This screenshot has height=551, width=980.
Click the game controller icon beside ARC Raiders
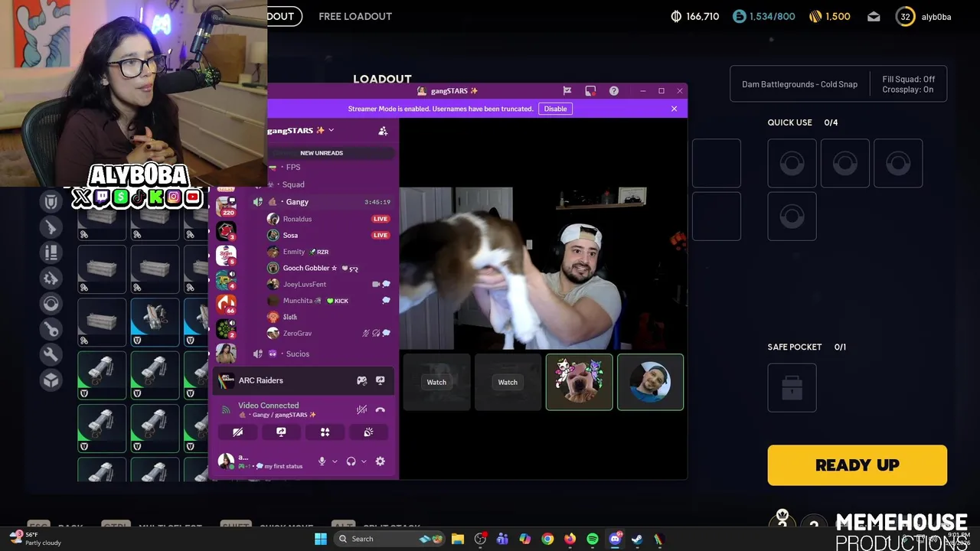(361, 380)
